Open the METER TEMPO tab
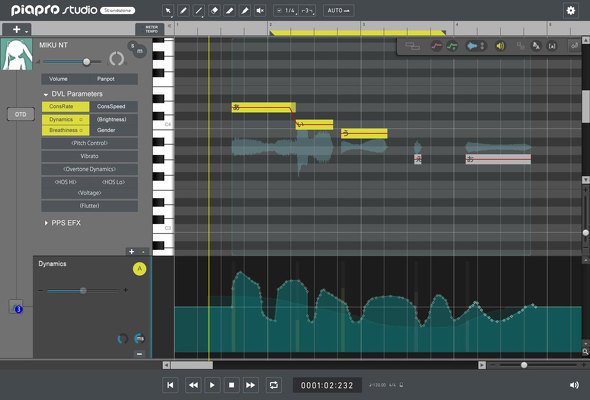Viewport: 590px width, 400px height. point(151,29)
